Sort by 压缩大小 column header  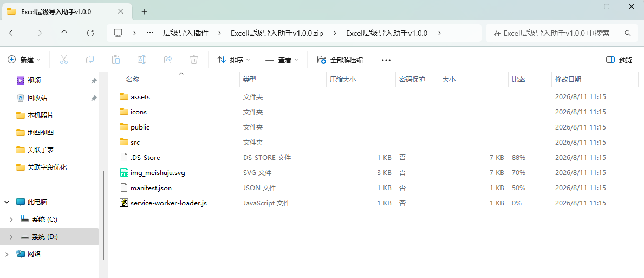(343, 80)
